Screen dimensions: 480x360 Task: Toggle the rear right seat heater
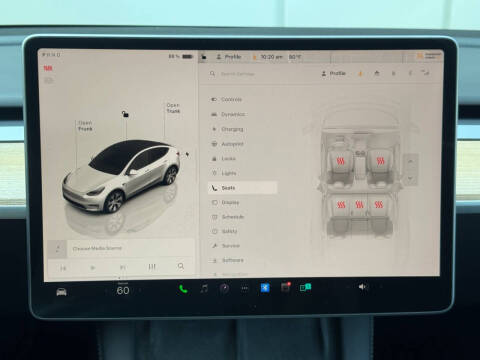pos(379,204)
